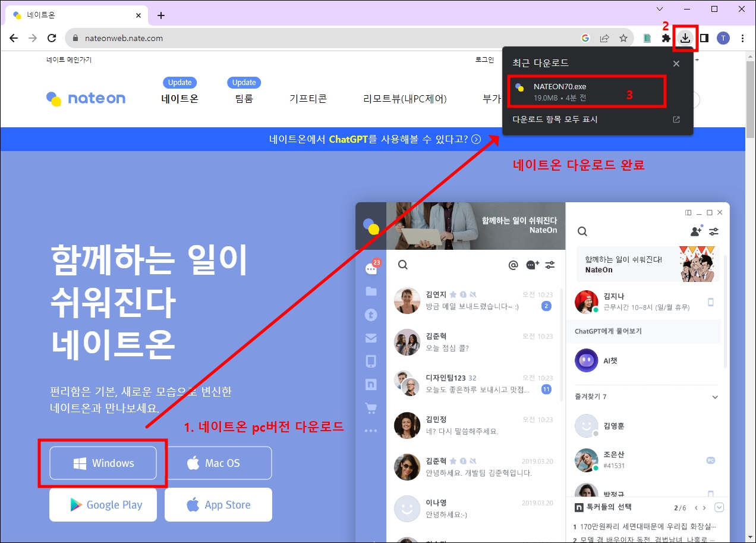
Task: Select the 기프티콘 menu item
Action: point(308,99)
